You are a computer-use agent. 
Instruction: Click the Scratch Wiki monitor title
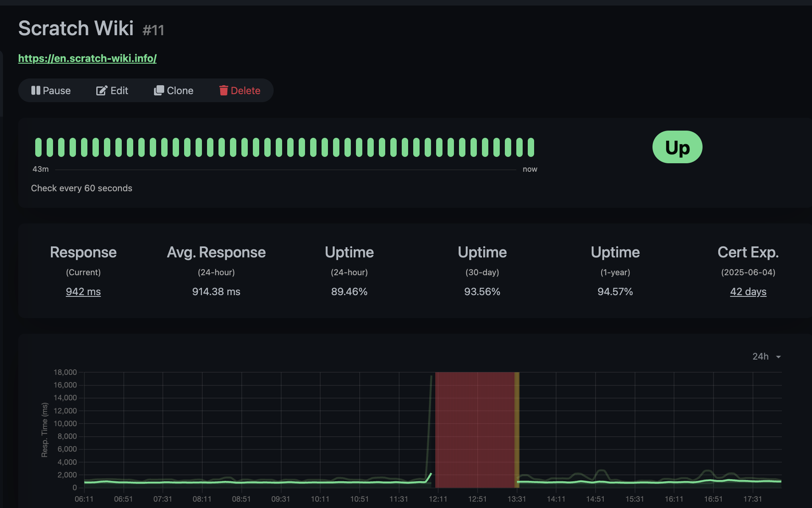click(76, 28)
